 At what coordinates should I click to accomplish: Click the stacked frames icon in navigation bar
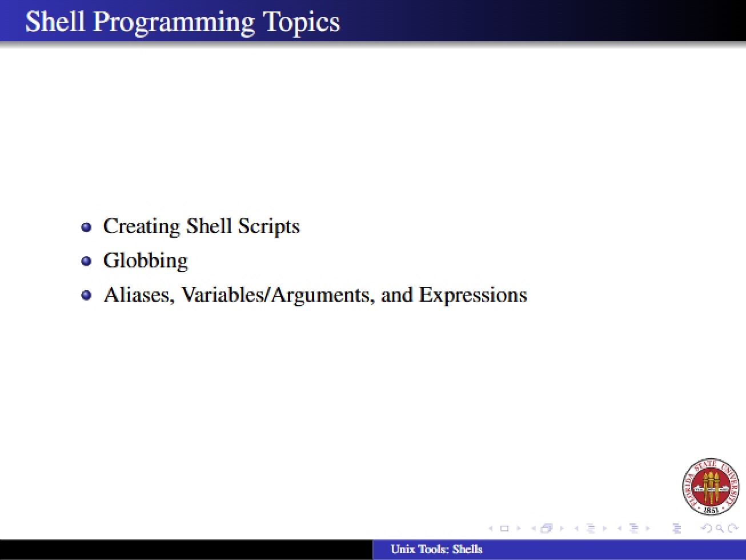coord(547,529)
